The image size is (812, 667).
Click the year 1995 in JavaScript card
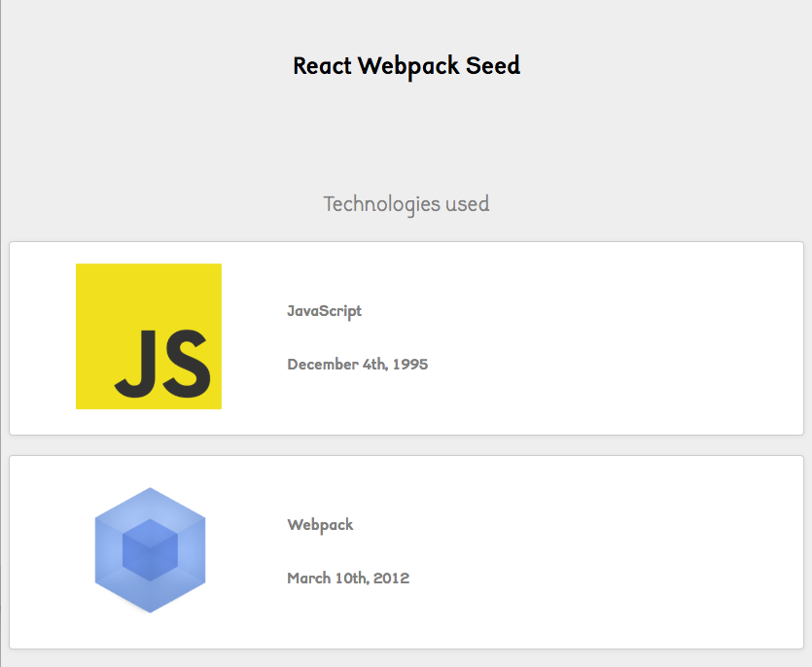click(410, 364)
